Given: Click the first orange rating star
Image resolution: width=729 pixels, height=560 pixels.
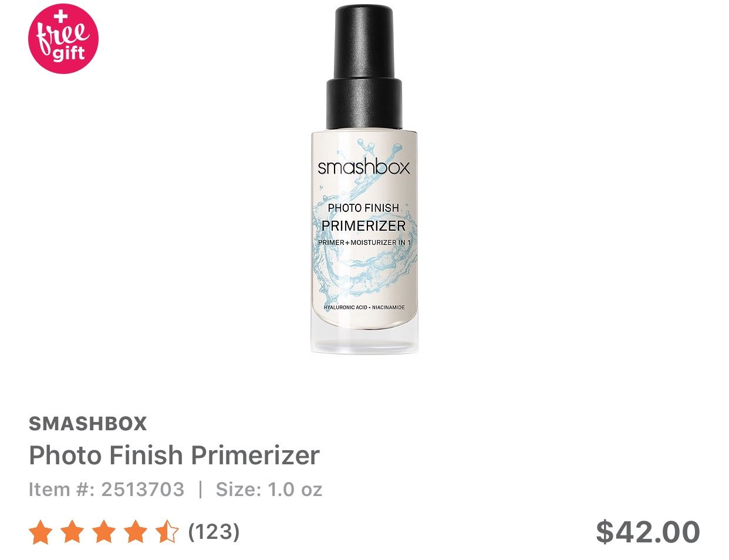Looking at the screenshot, I should [x=41, y=532].
